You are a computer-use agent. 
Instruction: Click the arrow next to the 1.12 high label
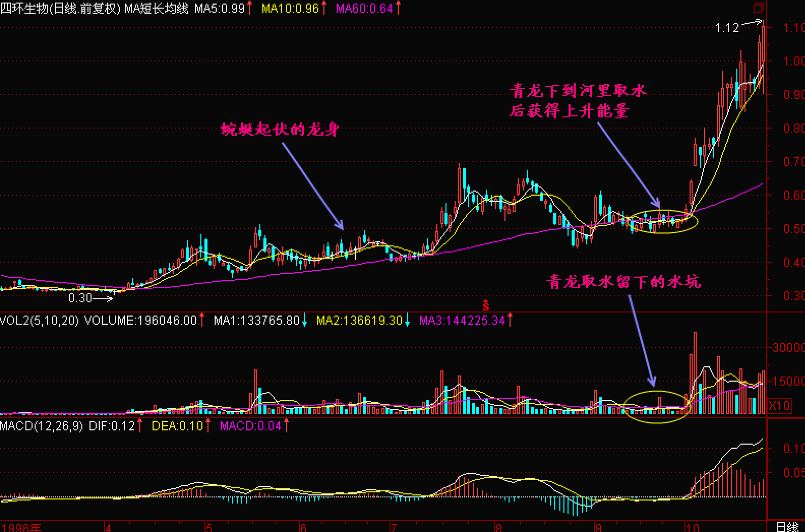click(752, 23)
